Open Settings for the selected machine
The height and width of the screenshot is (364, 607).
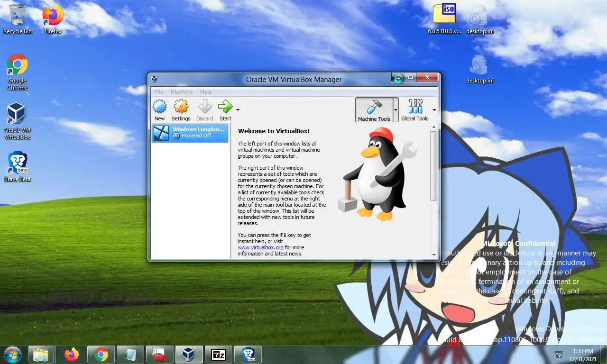pos(181,110)
